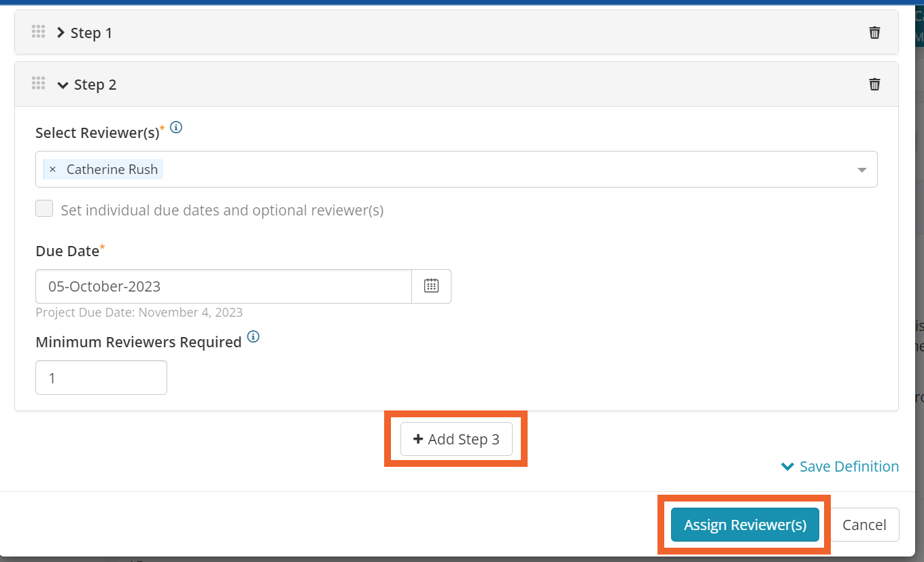The width and height of the screenshot is (924, 562).
Task: Click the Project Due Date November 4, 2023 note
Action: point(139,313)
